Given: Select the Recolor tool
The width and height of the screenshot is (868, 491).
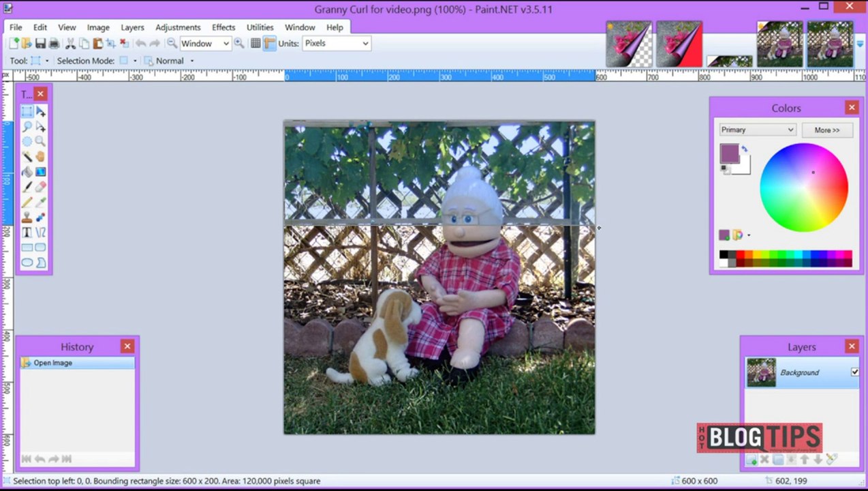Looking at the screenshot, I should [x=41, y=217].
